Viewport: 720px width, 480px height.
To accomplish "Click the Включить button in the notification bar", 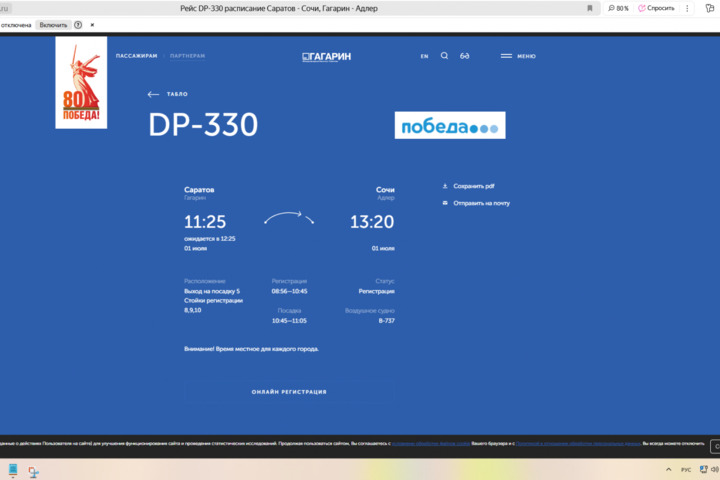I will click(x=53, y=25).
